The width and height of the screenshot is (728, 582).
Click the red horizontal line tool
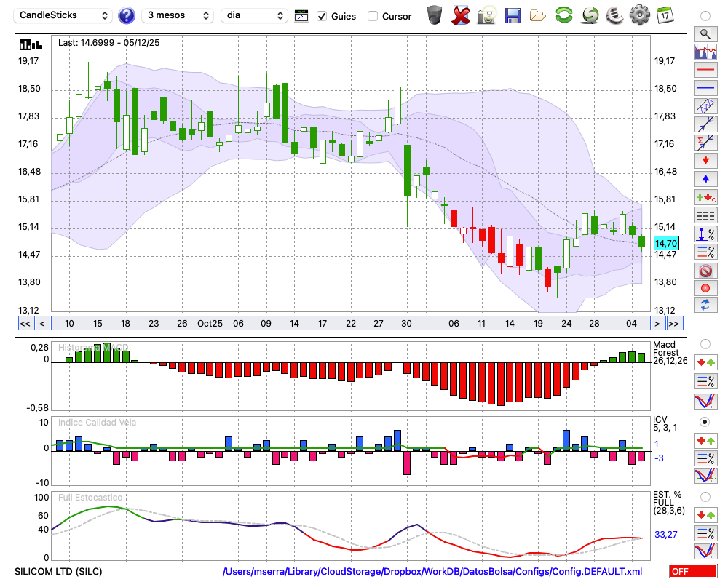point(705,71)
